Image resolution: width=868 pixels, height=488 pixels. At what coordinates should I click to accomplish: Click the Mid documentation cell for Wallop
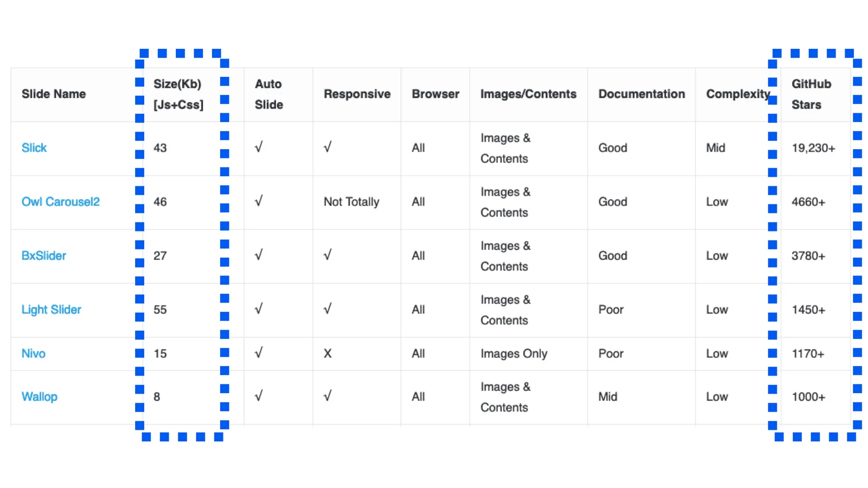[608, 397]
